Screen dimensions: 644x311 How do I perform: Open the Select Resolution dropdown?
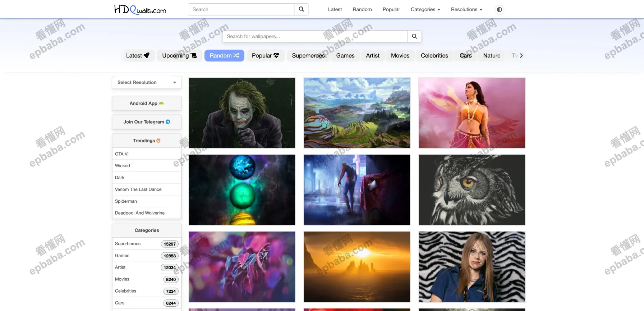click(147, 82)
